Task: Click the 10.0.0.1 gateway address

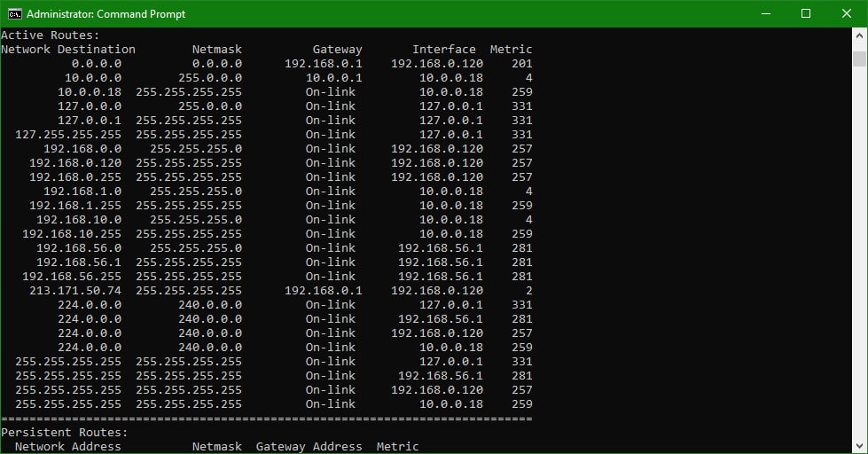Action: (333, 78)
